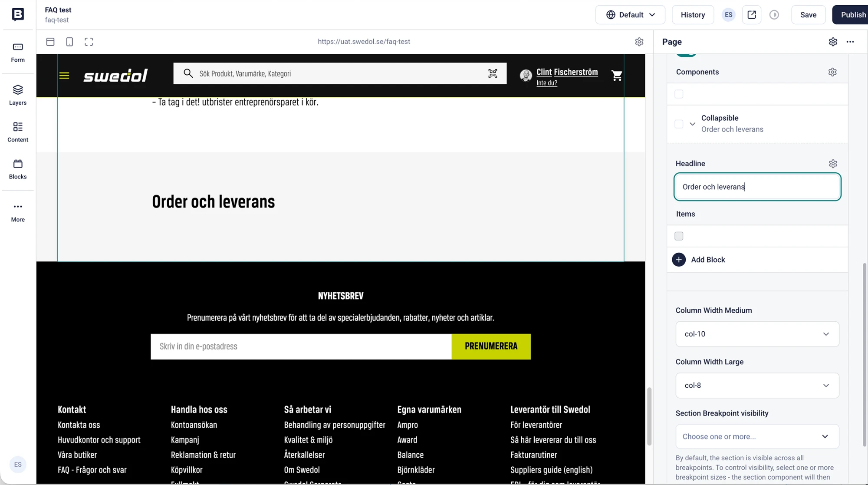Open the Kontakta oss footer link
This screenshot has width=868, height=485.
coord(79,425)
